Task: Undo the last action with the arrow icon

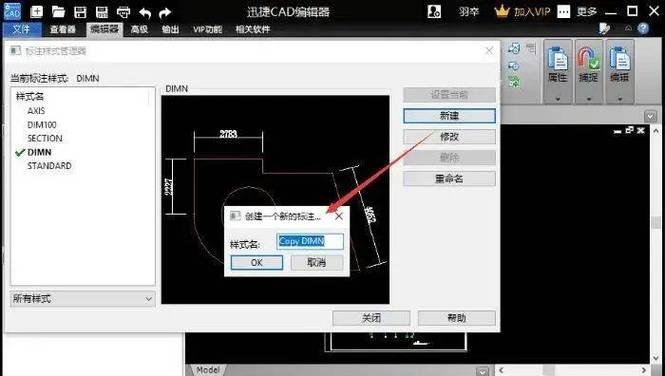Action: pyautogui.click(x=145, y=13)
